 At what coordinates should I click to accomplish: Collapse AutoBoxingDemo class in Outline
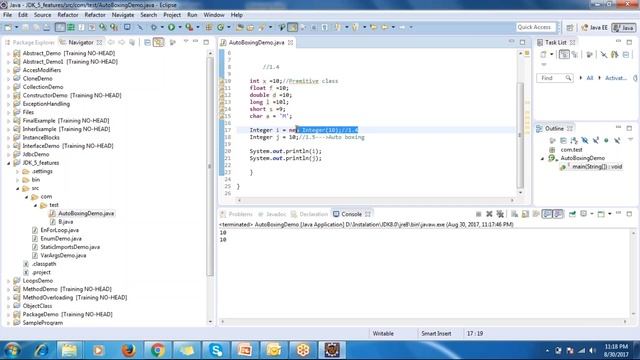point(543,158)
